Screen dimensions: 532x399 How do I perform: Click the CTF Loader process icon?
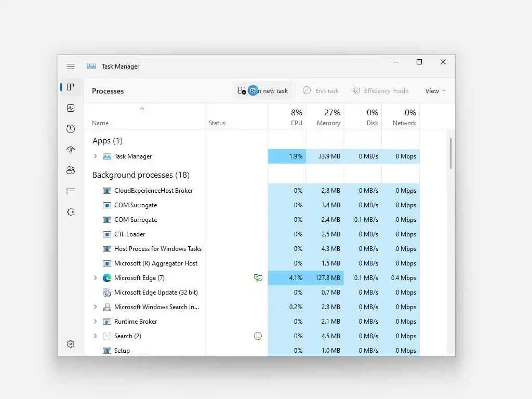(107, 234)
